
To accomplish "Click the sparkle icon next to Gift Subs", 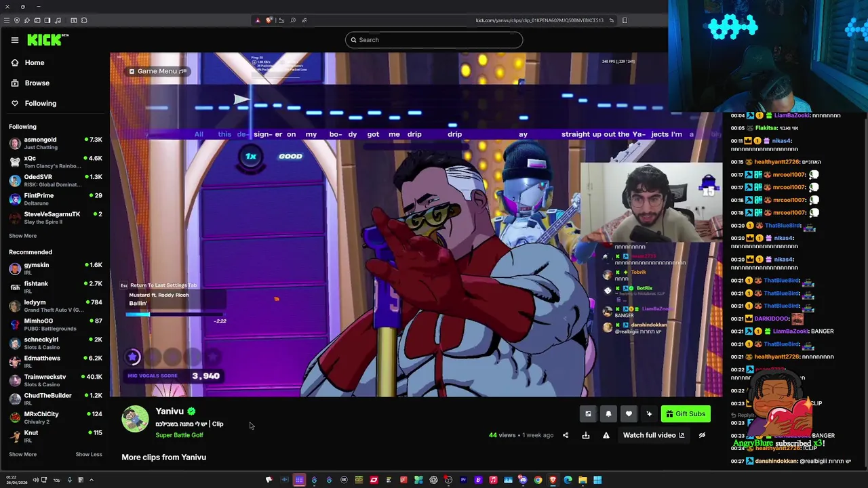I will point(649,414).
